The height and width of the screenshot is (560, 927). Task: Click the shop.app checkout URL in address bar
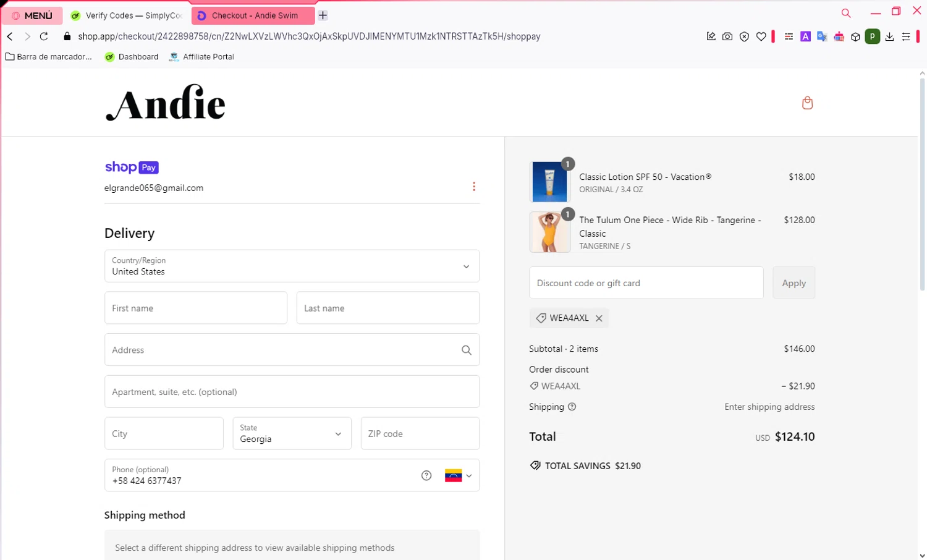tap(309, 36)
